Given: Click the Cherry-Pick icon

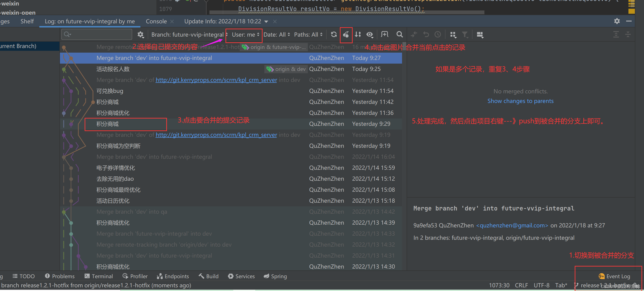Looking at the screenshot, I should (346, 35).
